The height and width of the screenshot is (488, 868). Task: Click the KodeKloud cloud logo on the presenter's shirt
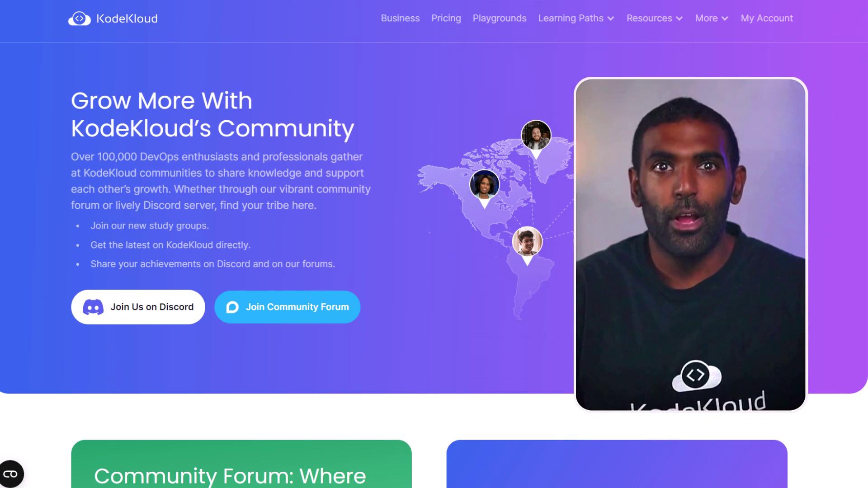[696, 376]
